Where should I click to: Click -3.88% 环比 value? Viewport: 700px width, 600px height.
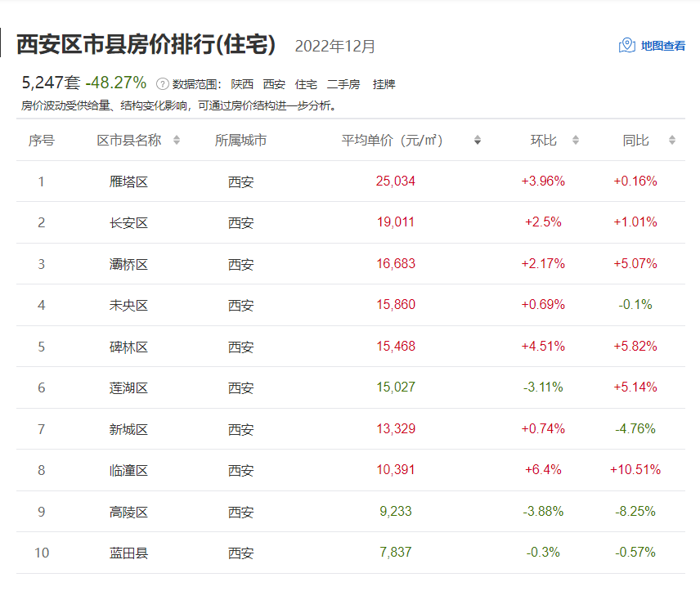(543, 511)
